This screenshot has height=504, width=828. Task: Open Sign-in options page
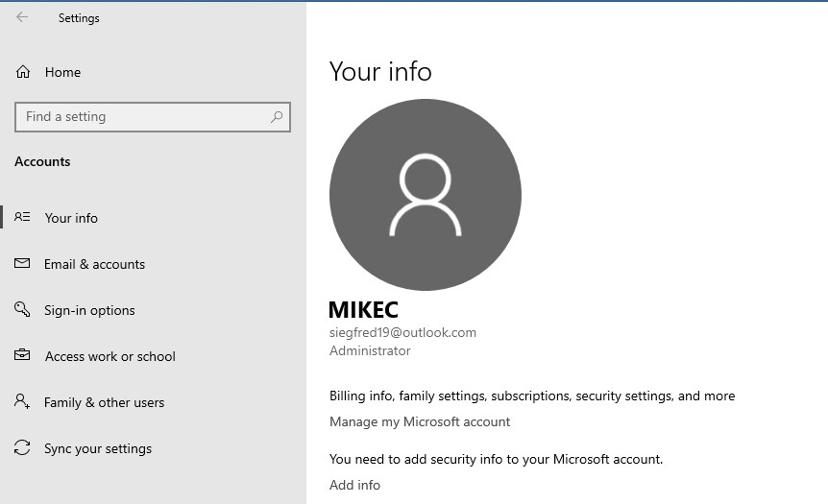89,310
